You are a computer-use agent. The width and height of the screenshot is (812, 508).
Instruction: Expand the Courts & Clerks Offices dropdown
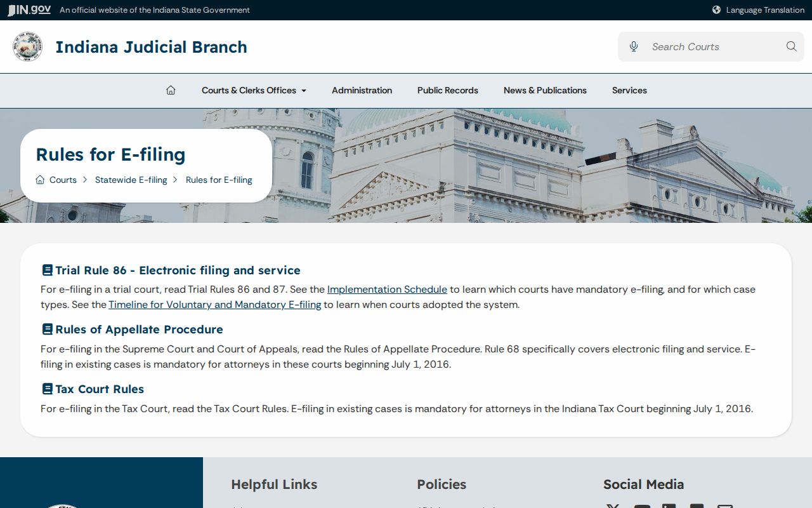(254, 90)
